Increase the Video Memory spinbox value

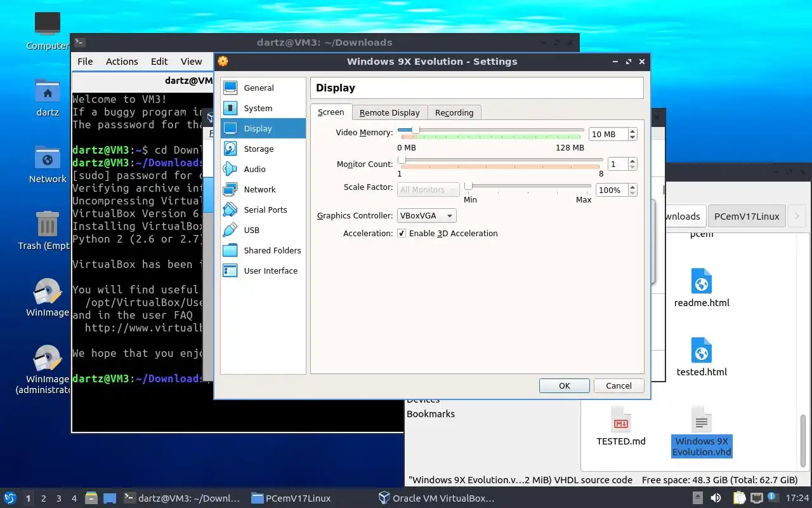tap(632, 131)
